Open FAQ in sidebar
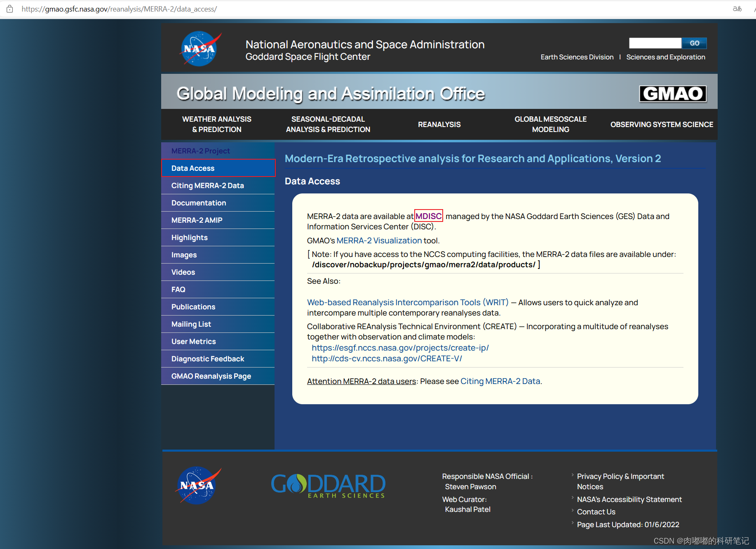The image size is (756, 549). point(218,290)
